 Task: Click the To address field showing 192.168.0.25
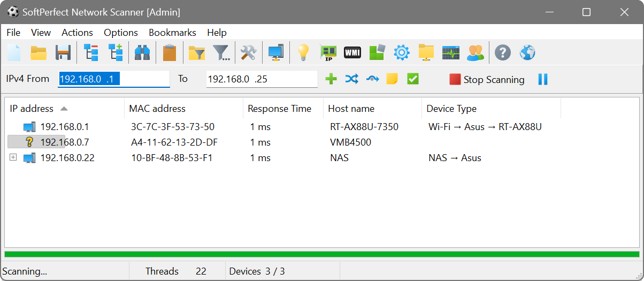262,79
